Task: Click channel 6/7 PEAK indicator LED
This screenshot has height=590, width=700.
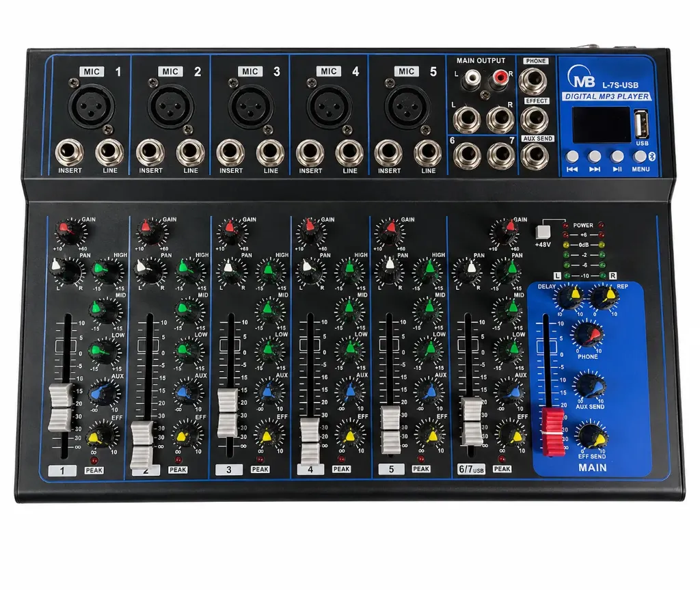Action: 501,459
